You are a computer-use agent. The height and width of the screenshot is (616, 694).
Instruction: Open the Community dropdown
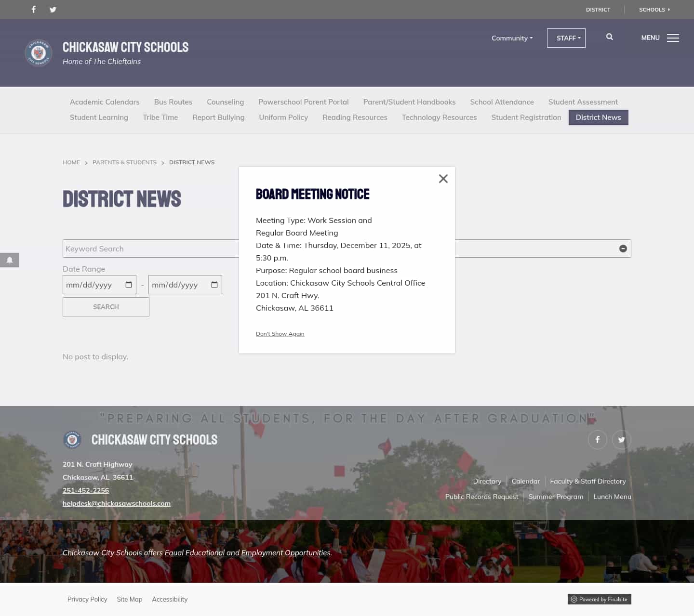(512, 38)
